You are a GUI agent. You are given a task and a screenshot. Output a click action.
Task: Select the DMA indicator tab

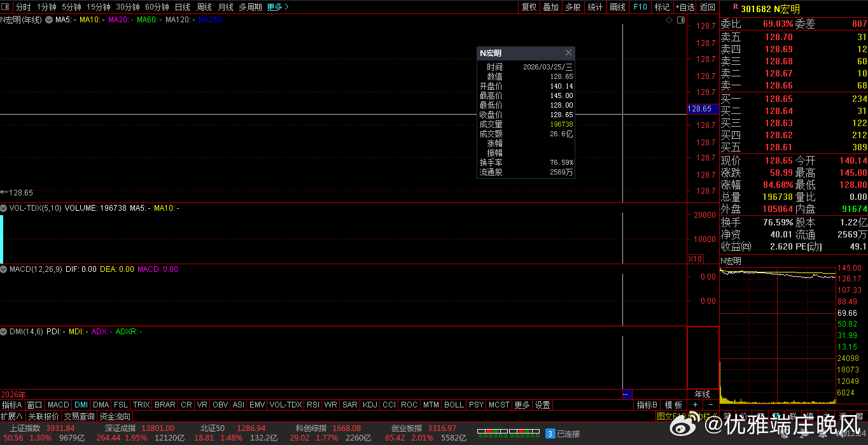[101, 405]
